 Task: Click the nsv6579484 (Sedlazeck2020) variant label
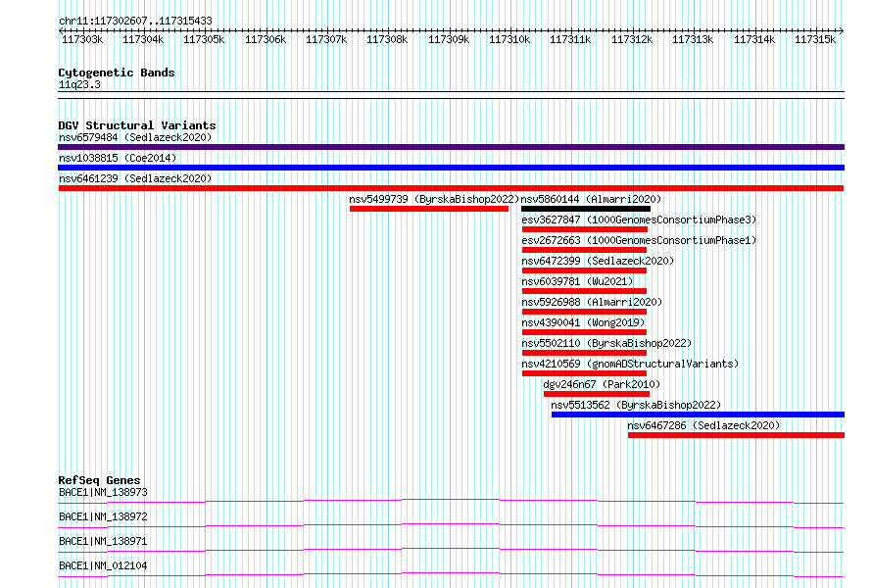point(135,137)
